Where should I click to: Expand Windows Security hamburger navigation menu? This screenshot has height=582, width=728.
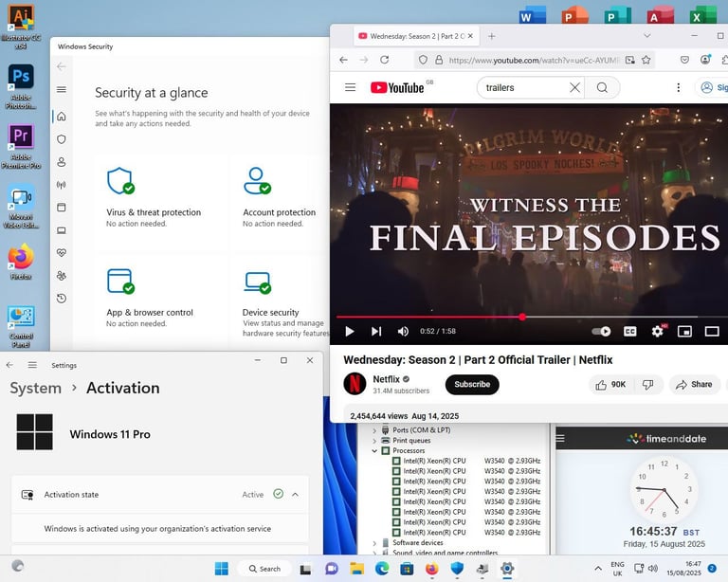[x=62, y=89]
